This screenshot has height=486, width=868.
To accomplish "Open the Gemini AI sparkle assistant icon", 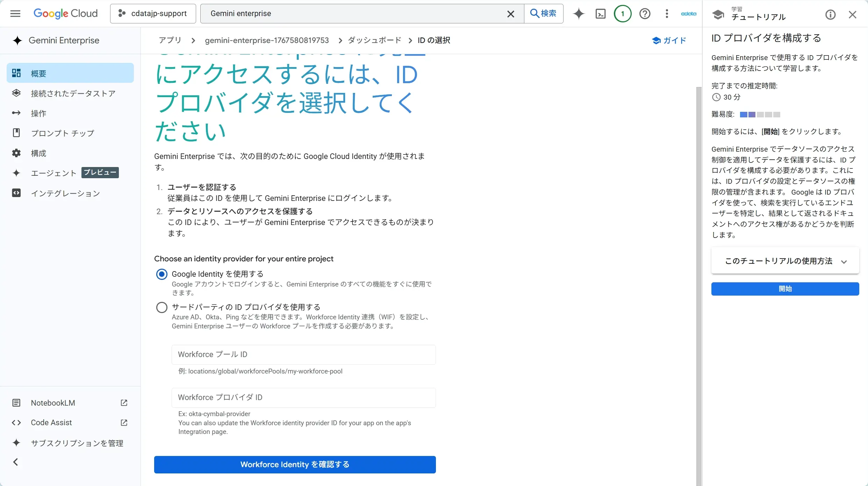I will pyautogui.click(x=579, y=14).
